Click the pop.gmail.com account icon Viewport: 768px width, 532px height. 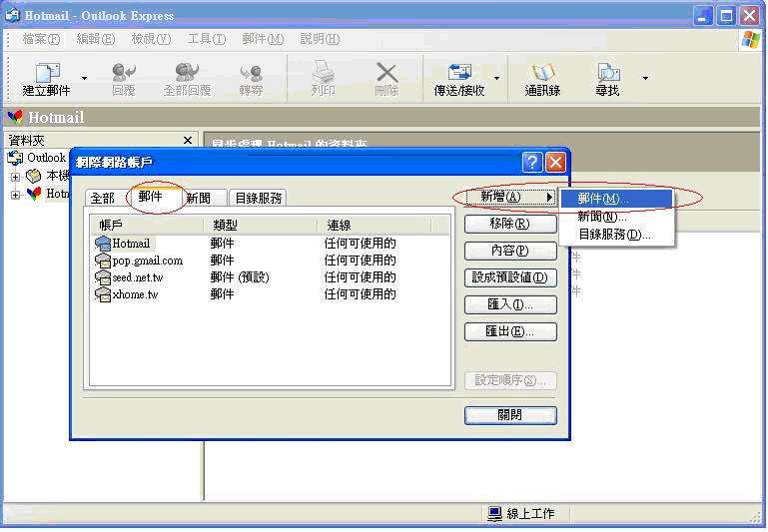[103, 261]
